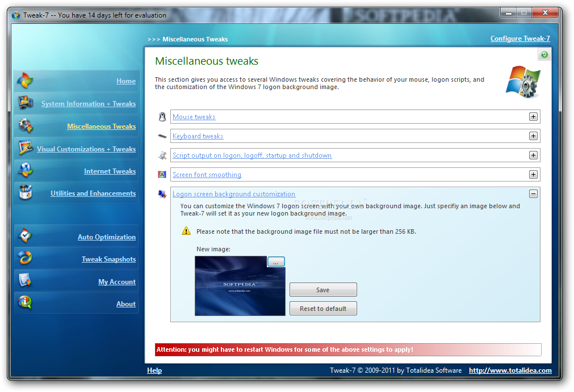Click the Windows logo gear icon

point(523,82)
